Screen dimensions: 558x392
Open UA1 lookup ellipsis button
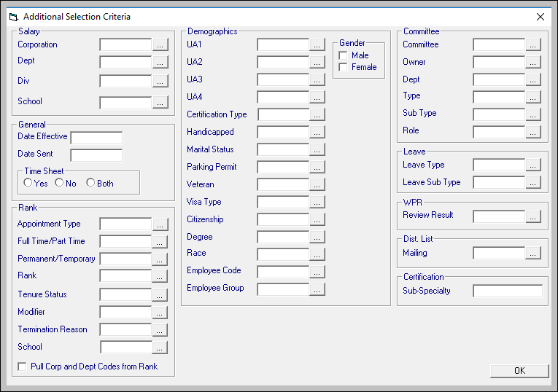[x=317, y=44]
